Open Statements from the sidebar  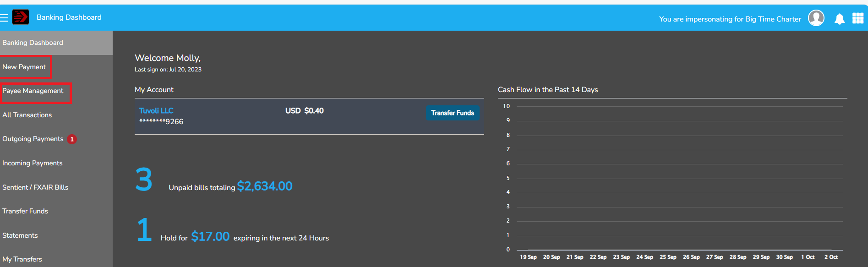20,235
